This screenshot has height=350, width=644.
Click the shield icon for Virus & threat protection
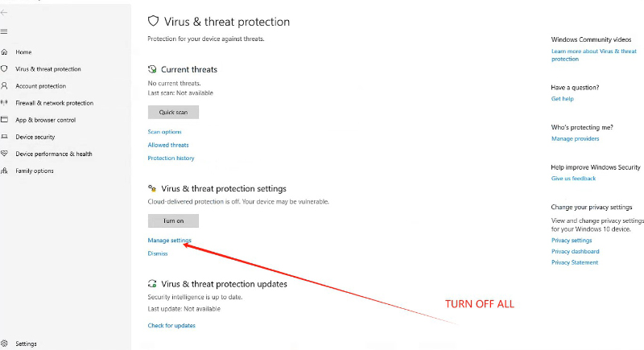[x=5, y=69]
